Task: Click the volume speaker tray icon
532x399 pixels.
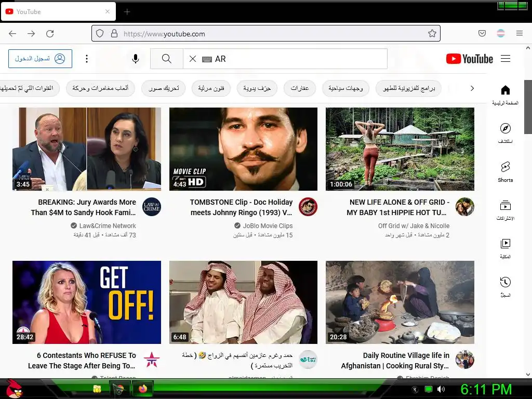Action: pyautogui.click(x=441, y=389)
